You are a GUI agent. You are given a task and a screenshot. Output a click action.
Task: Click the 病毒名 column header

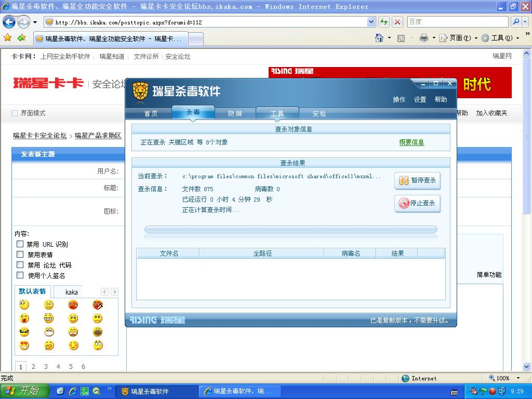351,254
